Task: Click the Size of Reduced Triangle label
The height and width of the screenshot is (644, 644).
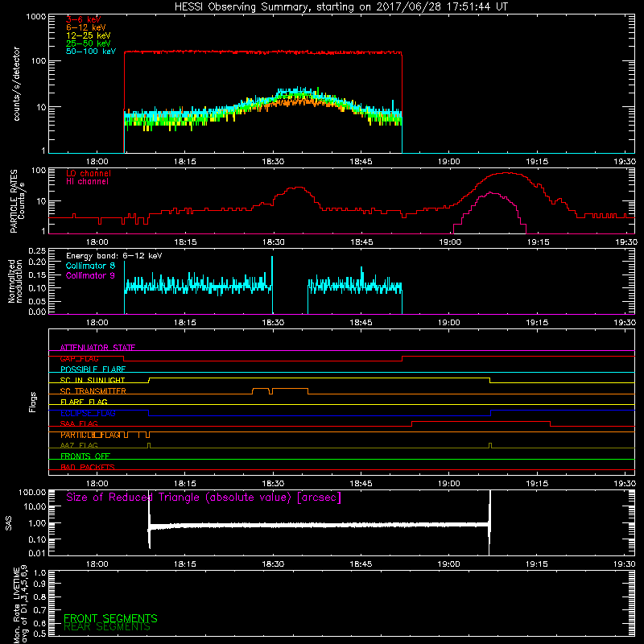Action: click(x=204, y=497)
